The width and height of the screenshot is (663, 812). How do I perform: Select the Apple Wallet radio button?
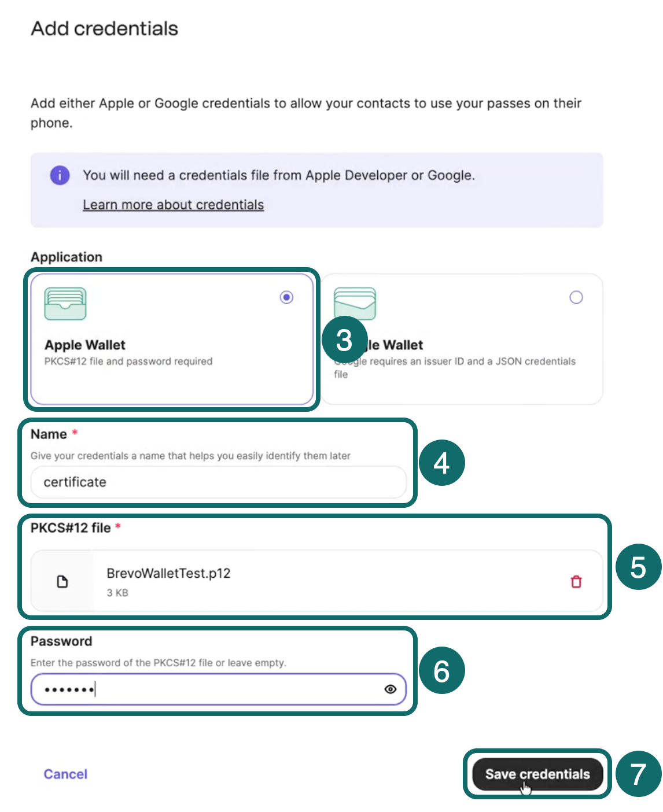coord(286,297)
